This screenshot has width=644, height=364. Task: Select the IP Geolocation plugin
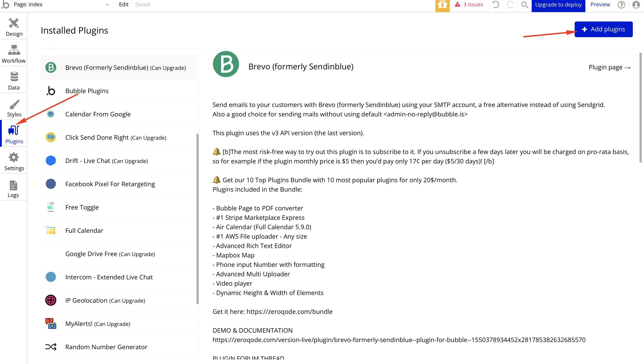(x=118, y=300)
